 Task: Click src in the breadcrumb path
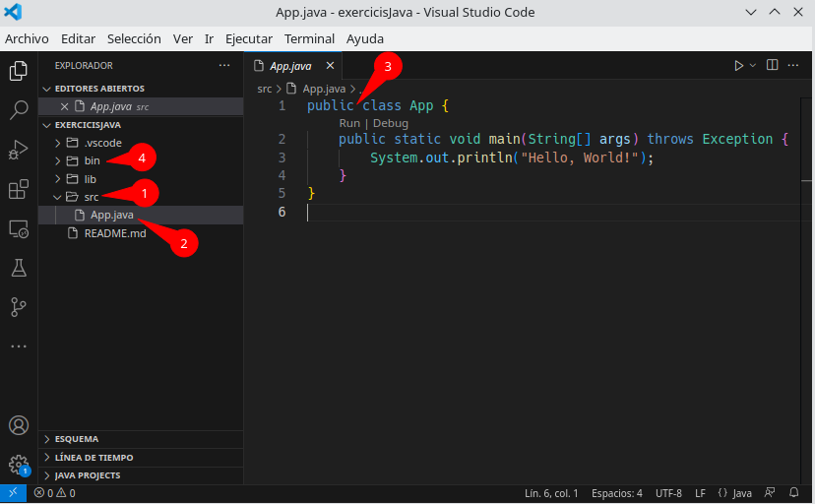click(264, 89)
